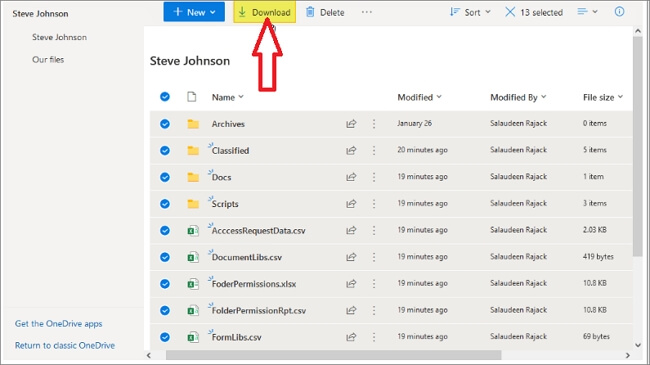Share the Scripts folder
Screen dimensions: 650x365
coord(351,204)
